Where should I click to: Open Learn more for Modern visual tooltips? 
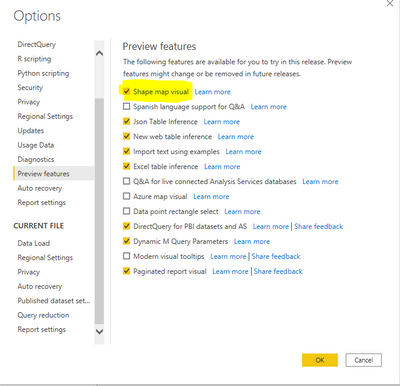228,256
